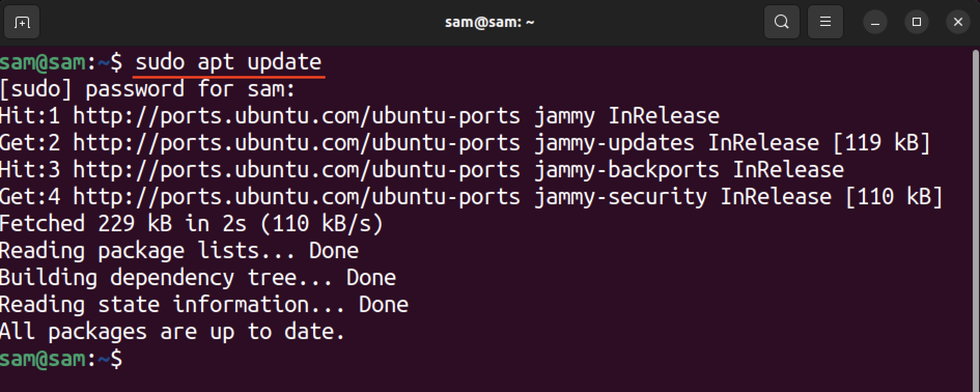
Task: Click the 'password for sam' prompt line
Action: [x=147, y=89]
